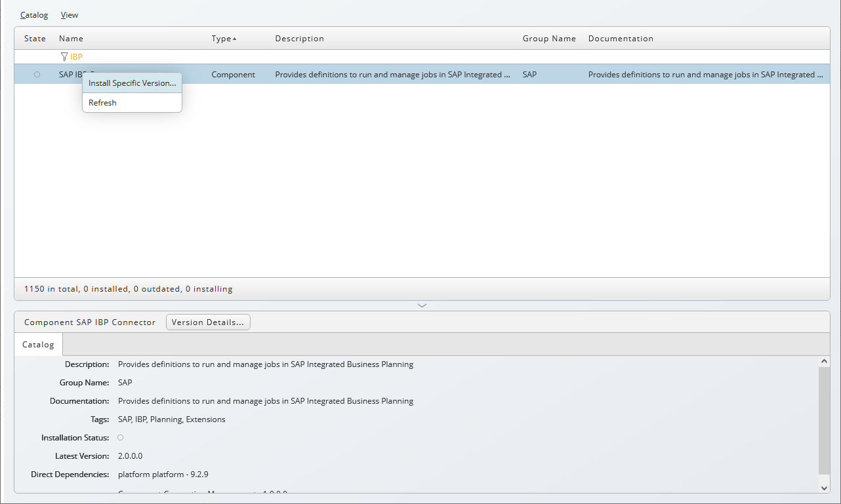The image size is (841, 504).
Task: Open the View menu
Action: pyautogui.click(x=70, y=15)
